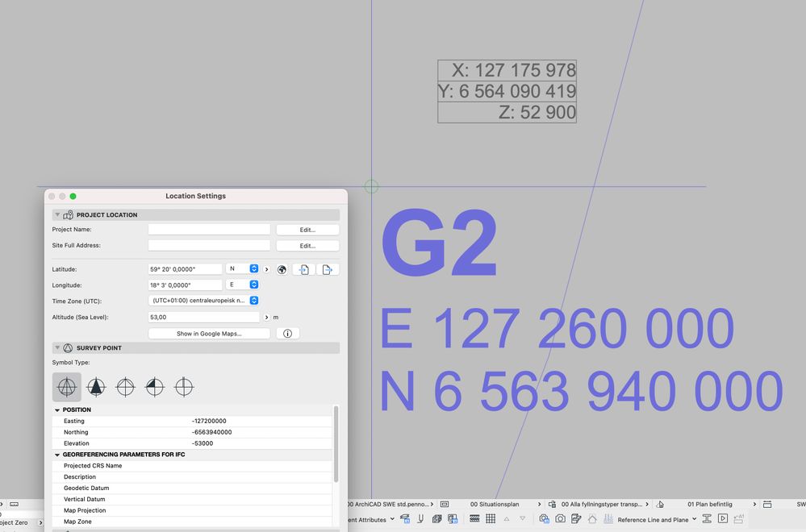
Task: Select the filled triangle survey point symbol
Action: 96,387
